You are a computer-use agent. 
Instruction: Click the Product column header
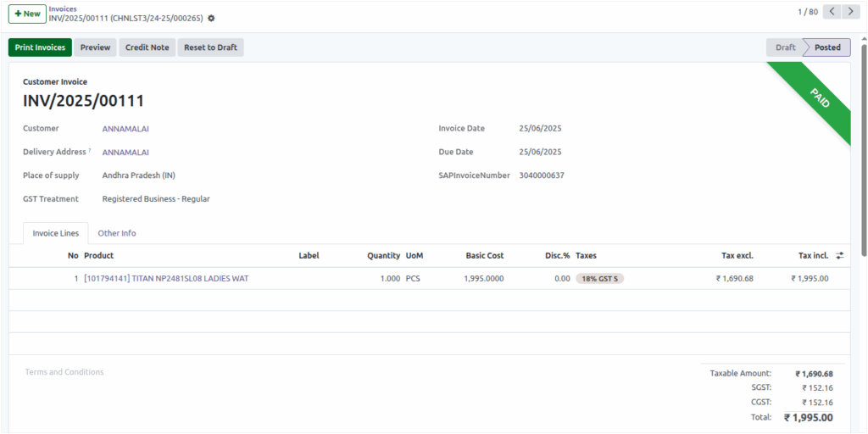click(98, 256)
